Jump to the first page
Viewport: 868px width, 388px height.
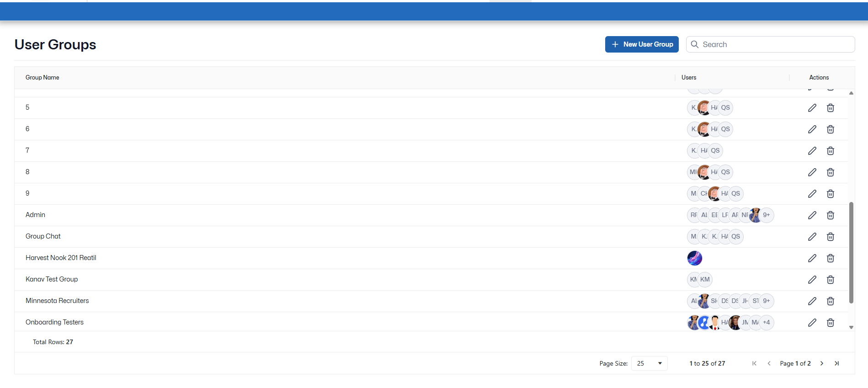754,363
